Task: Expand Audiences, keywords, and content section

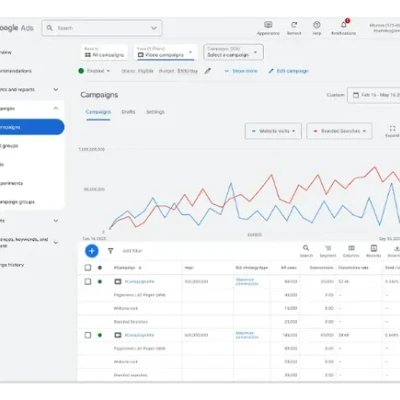Action: 56,242
